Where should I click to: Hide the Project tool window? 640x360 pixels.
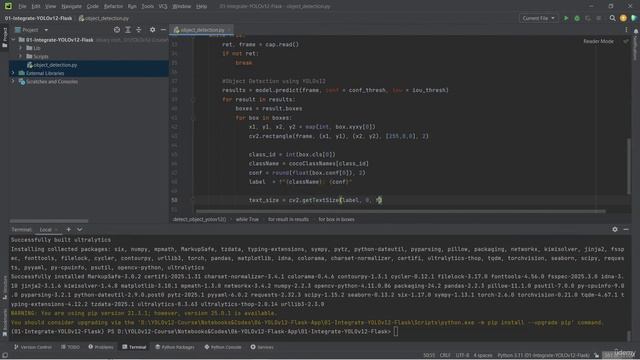[163, 30]
